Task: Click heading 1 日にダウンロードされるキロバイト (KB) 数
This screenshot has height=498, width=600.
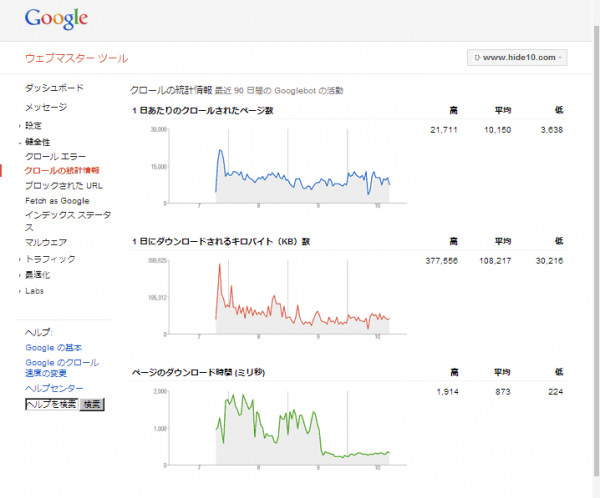Action: point(221,242)
